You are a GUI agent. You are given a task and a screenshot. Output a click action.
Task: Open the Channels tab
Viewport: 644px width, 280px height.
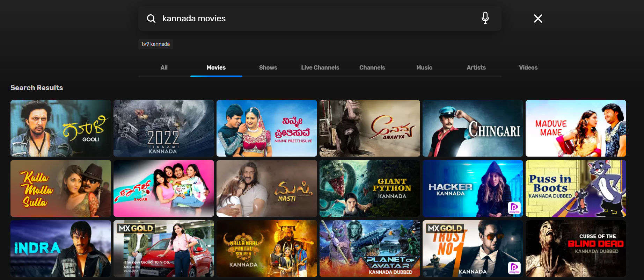tap(372, 68)
